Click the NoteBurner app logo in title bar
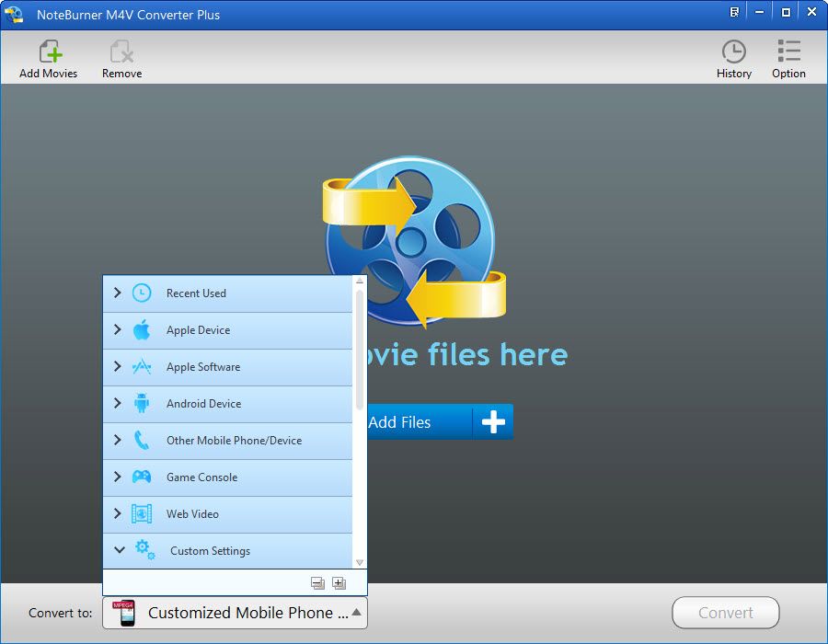Image resolution: width=828 pixels, height=644 pixels. point(14,14)
